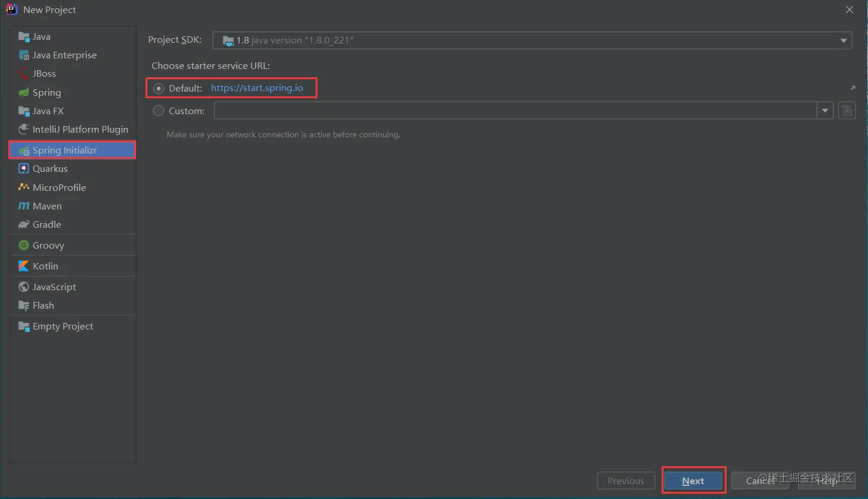The width and height of the screenshot is (868, 499).
Task: Pick the Maven 'm' icon
Action: 24,206
